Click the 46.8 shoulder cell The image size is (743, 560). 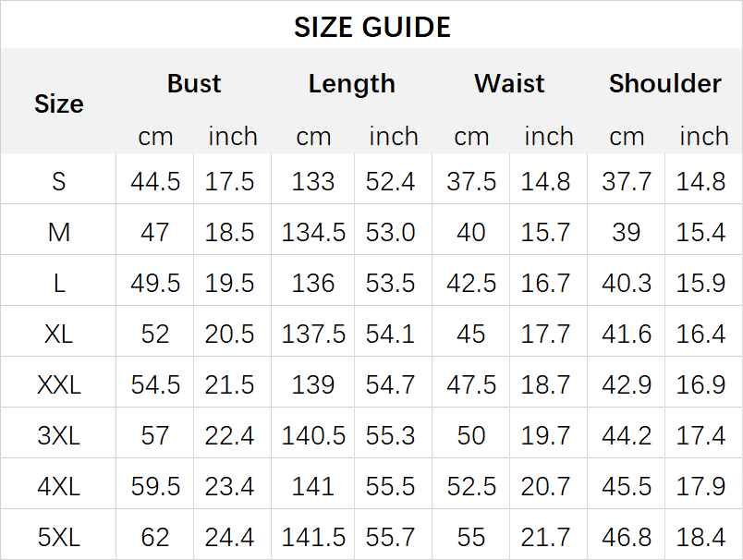(627, 537)
